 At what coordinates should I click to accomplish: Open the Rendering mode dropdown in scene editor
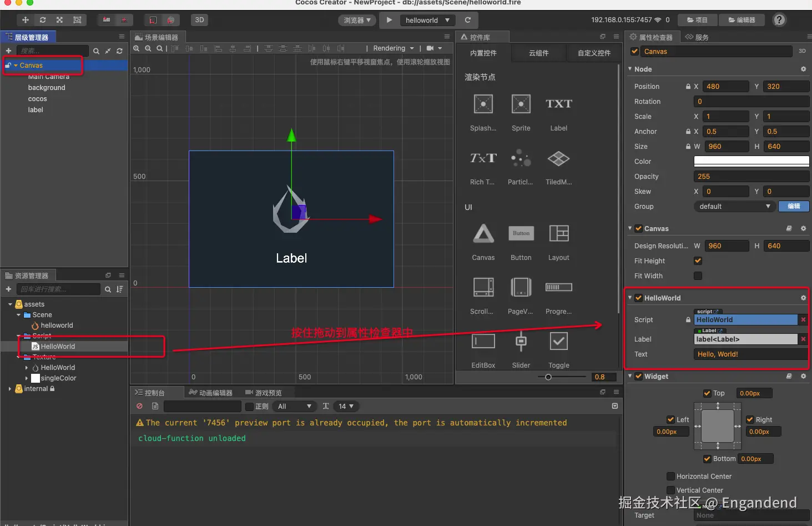(x=394, y=48)
